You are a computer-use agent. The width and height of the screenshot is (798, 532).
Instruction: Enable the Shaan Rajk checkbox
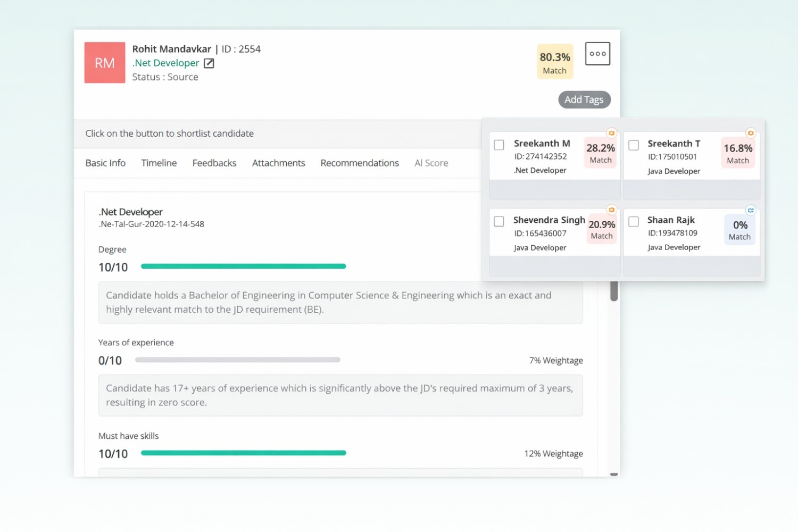point(634,221)
